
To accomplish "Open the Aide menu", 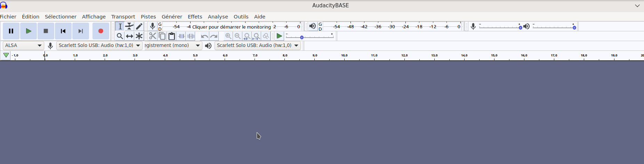I will (260, 17).
